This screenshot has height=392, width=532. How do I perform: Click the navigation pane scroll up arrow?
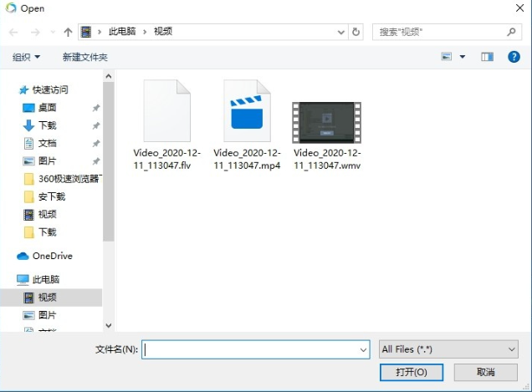point(109,76)
